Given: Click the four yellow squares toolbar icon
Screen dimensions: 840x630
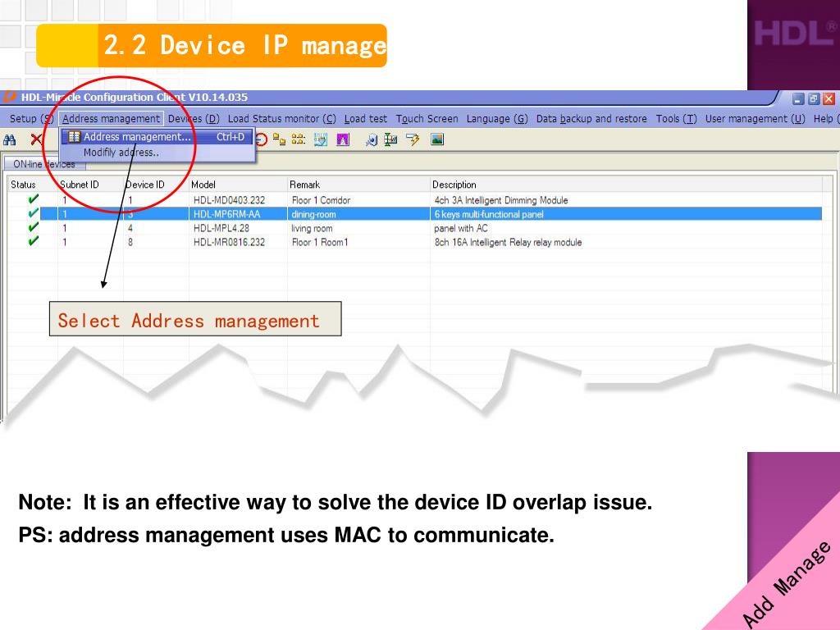Looking at the screenshot, I should pyautogui.click(x=299, y=139).
